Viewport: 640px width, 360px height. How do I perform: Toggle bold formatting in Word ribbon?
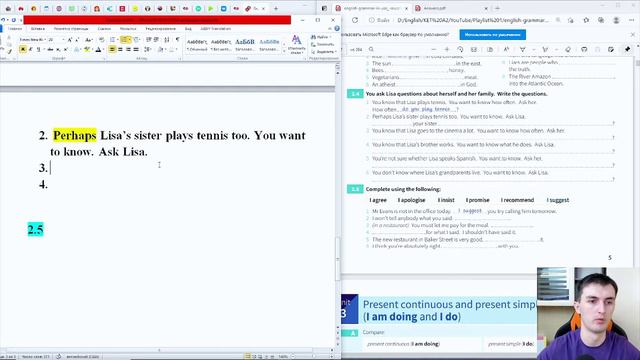click(x=23, y=49)
